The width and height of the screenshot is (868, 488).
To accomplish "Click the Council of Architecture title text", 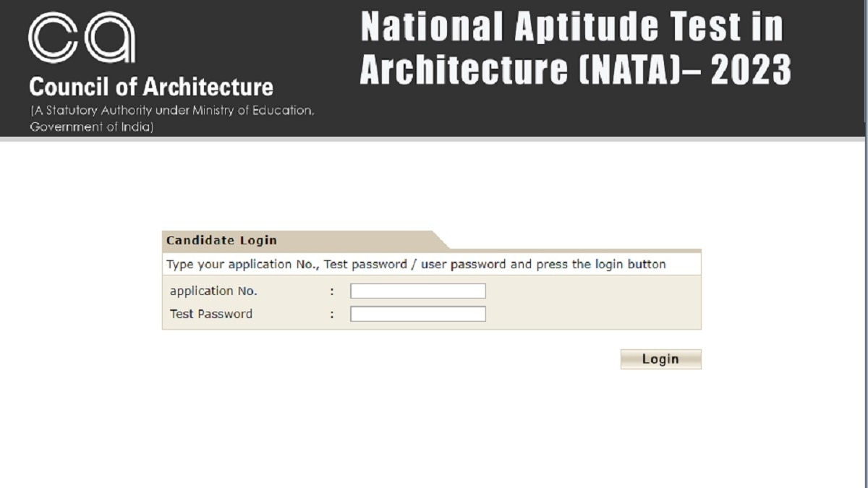I will pyautogui.click(x=151, y=87).
